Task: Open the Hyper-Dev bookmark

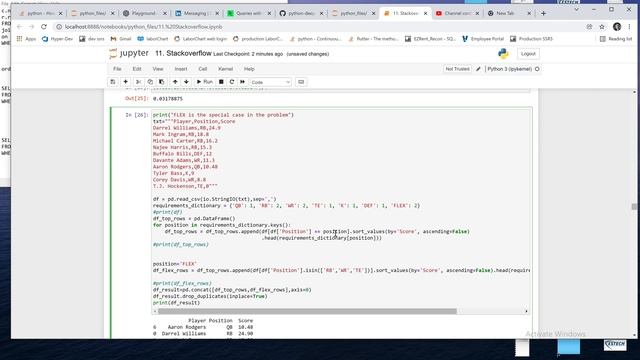Action: pyautogui.click(x=57, y=39)
